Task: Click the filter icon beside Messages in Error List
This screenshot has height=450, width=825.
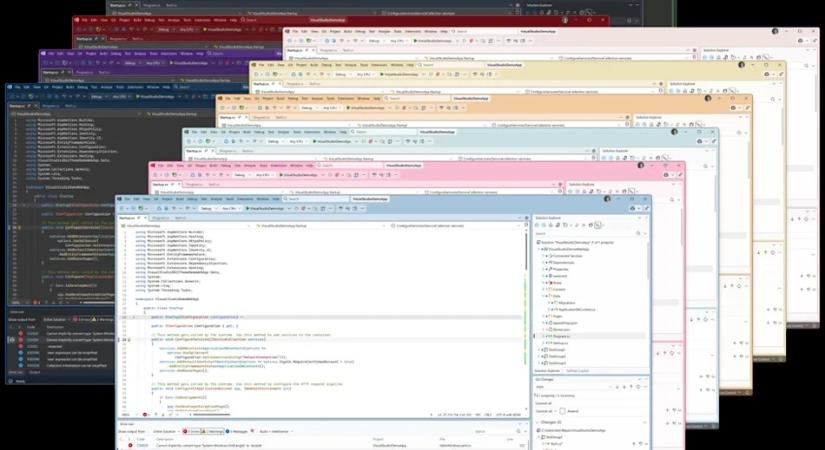Action: coord(252,431)
